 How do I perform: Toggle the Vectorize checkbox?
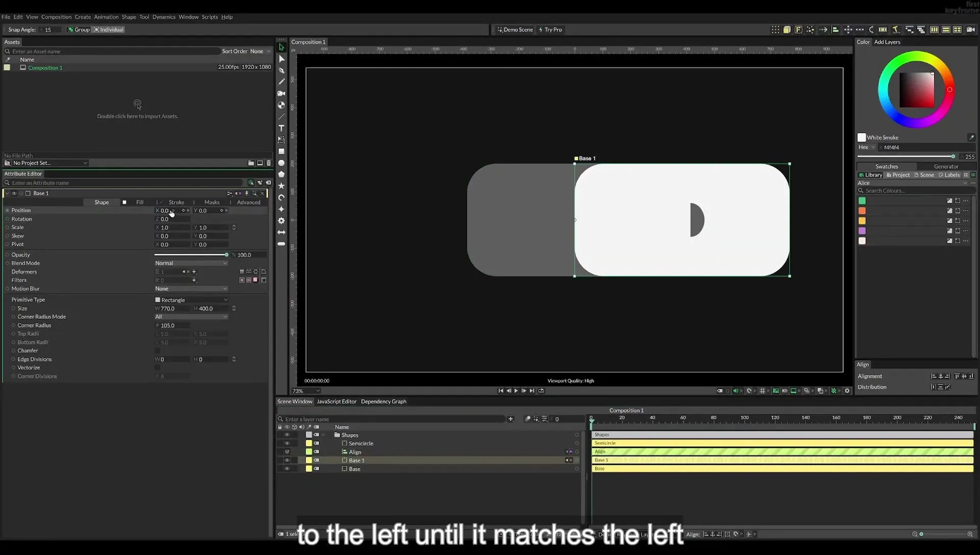point(157,368)
